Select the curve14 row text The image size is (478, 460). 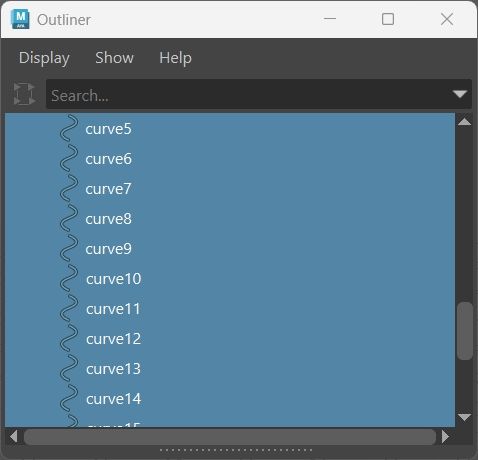coord(113,399)
